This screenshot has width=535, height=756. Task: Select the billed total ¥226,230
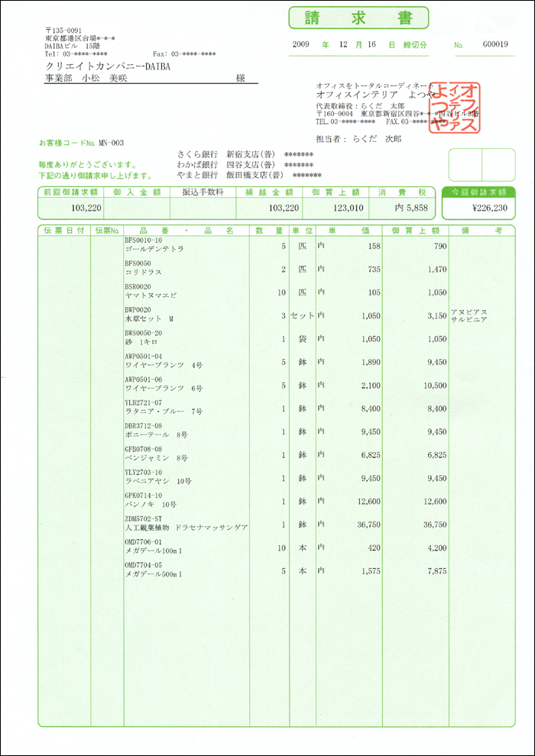click(489, 208)
